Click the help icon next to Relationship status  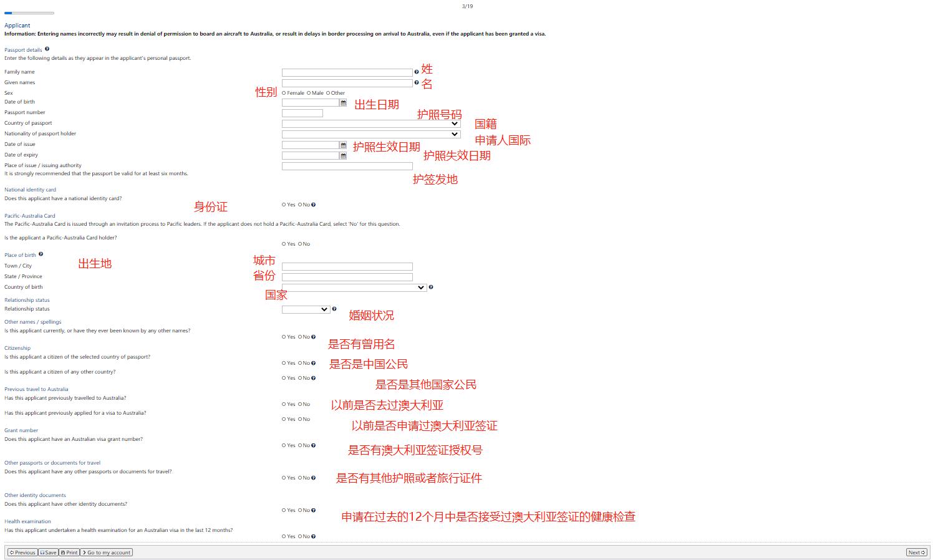334,309
